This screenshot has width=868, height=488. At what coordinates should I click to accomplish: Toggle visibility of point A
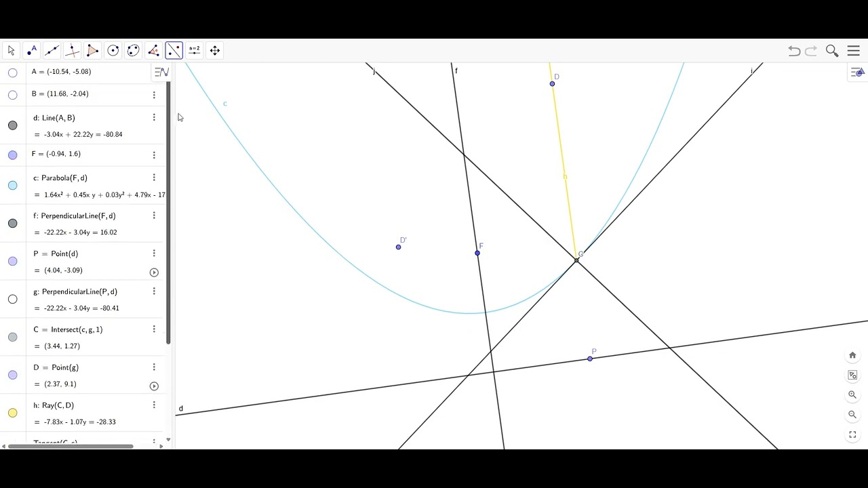[12, 73]
